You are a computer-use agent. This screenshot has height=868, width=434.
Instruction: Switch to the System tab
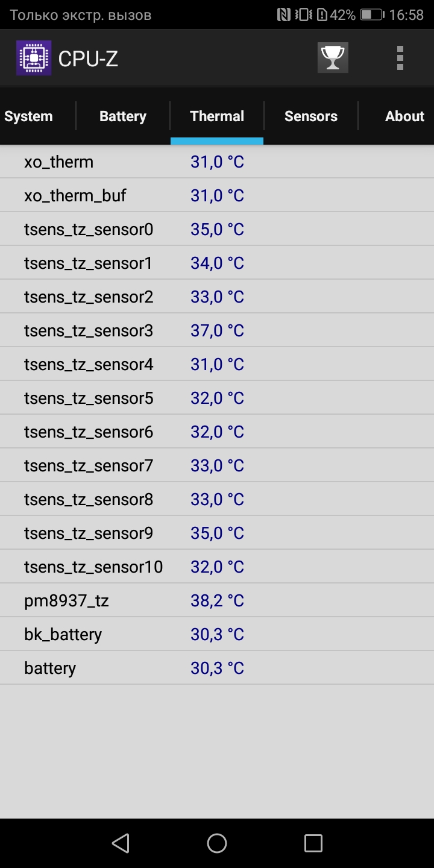tap(28, 116)
